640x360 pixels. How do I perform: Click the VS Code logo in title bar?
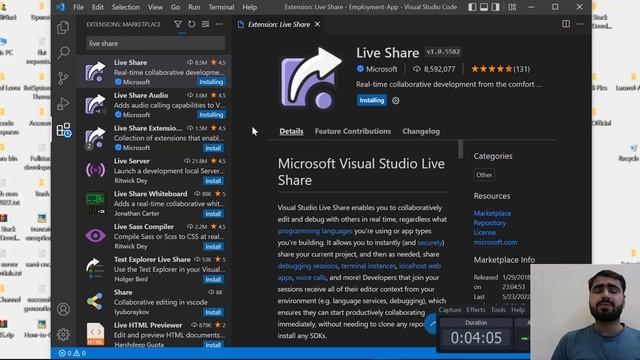point(60,7)
